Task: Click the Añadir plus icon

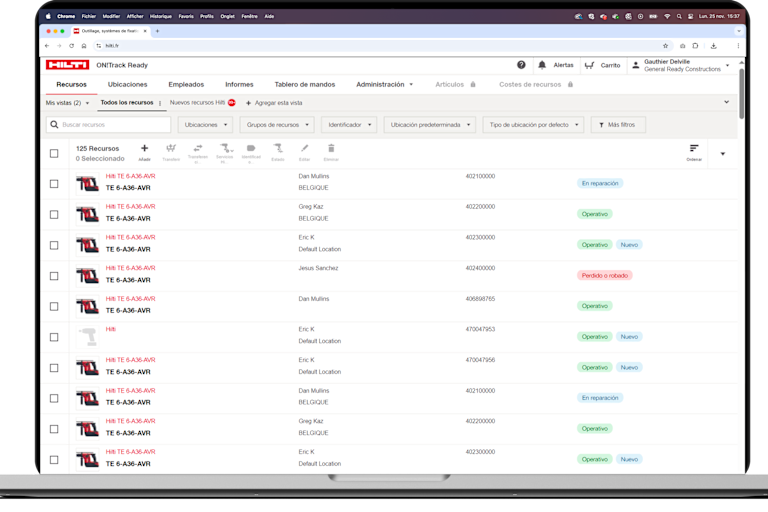Action: coord(144,149)
